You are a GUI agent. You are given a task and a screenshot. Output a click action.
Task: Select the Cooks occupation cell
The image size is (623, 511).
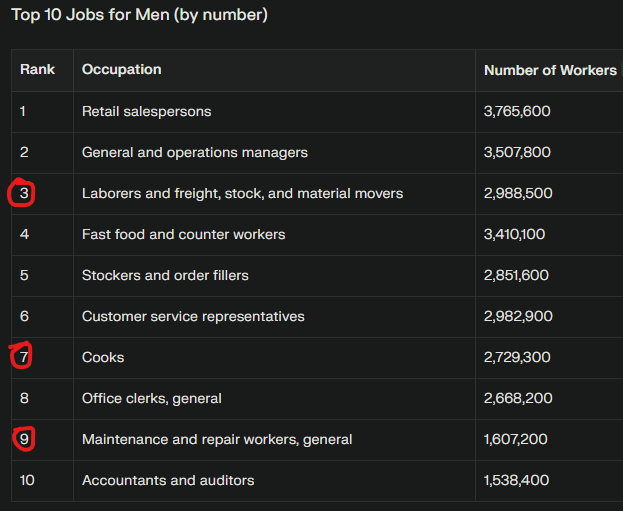(x=103, y=357)
